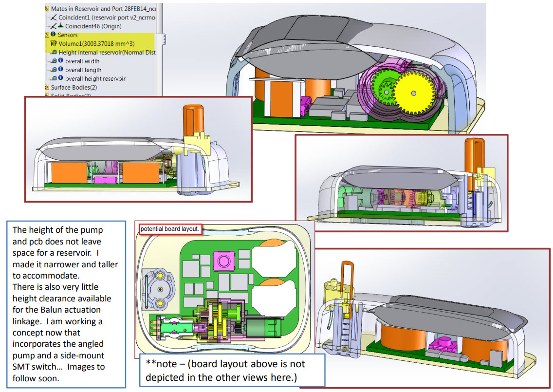Click the pink square switch on board layout
Viewport: 553px width, 392px height.
(x=224, y=261)
